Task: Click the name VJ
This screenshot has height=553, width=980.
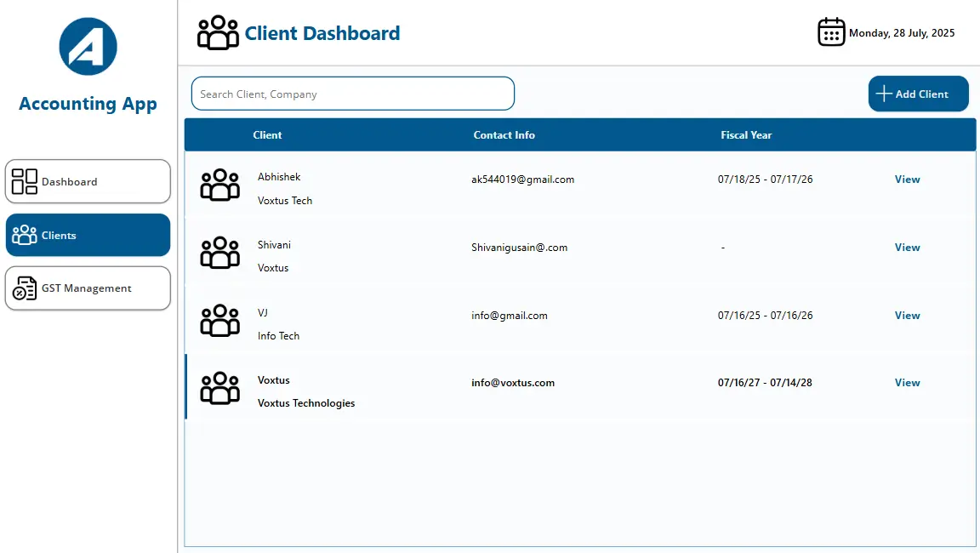Action: click(263, 312)
